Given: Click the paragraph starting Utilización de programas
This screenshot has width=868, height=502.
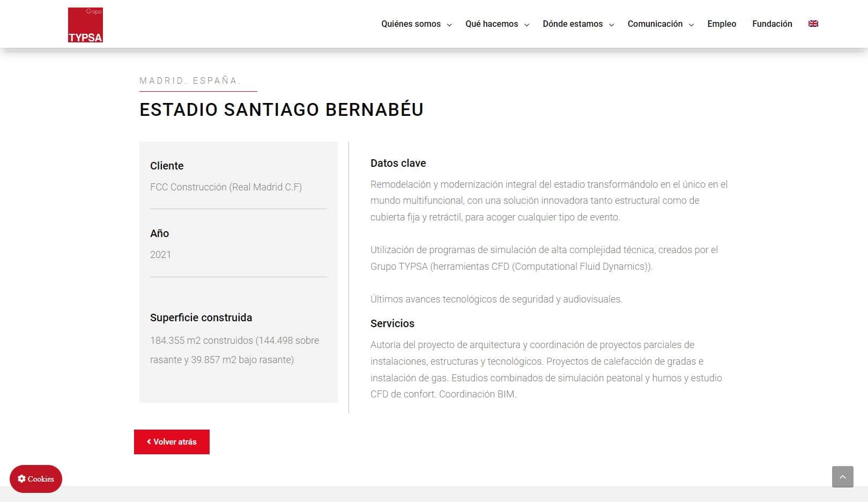Looking at the screenshot, I should (544, 258).
